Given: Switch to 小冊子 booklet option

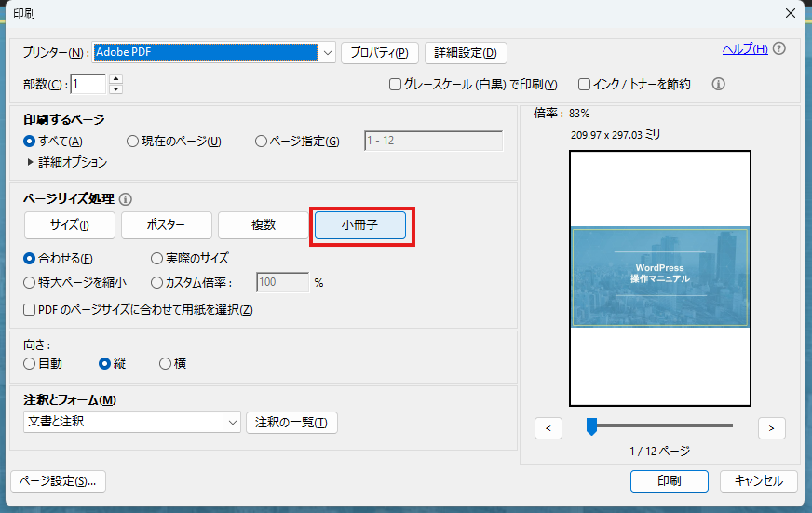Looking at the screenshot, I should click(x=359, y=224).
